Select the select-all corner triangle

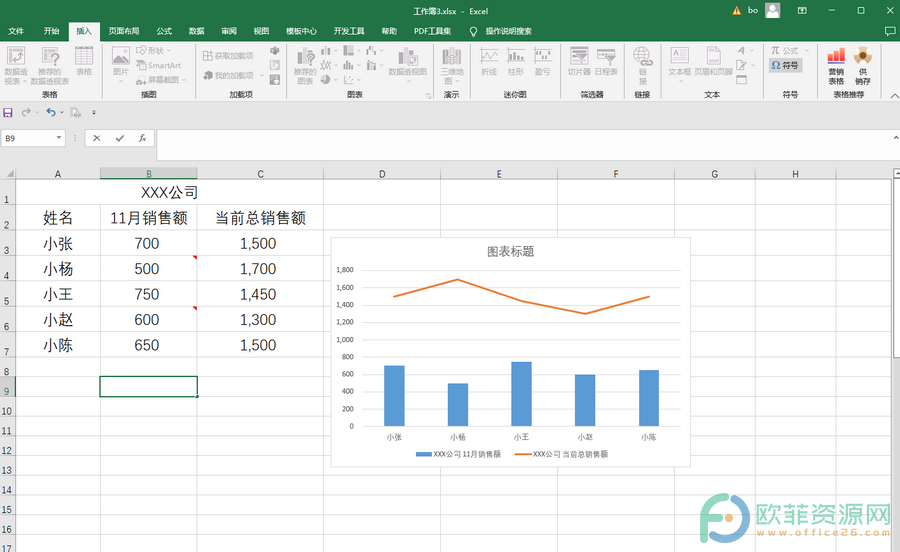tap(8, 173)
